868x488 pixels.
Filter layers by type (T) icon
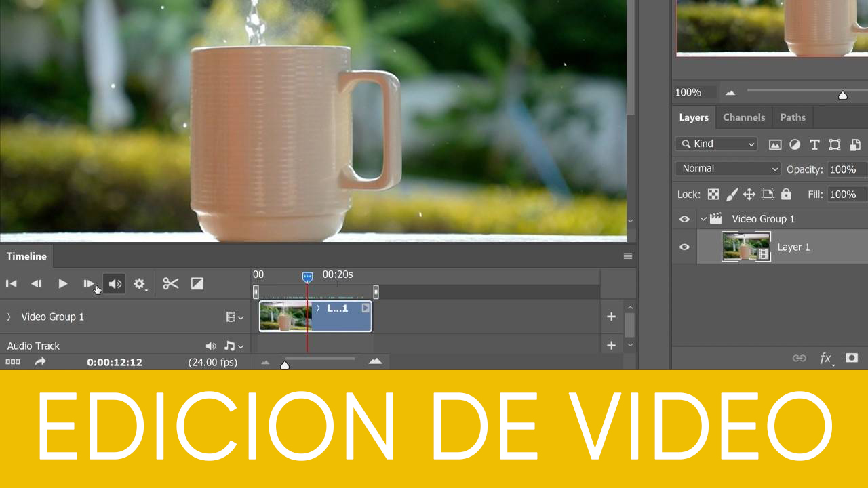[814, 144]
